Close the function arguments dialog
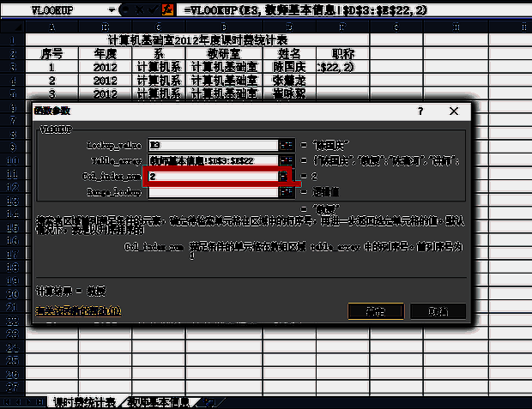Viewport: 532px width, 409px height. (x=454, y=111)
